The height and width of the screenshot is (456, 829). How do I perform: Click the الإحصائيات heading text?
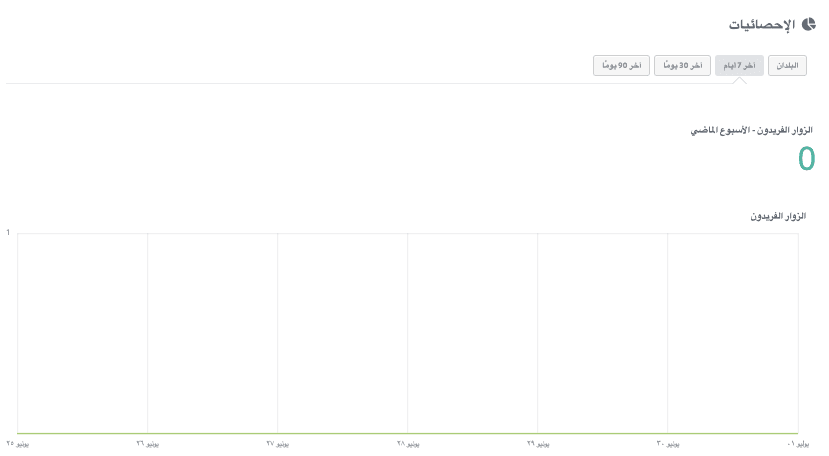coord(762,25)
